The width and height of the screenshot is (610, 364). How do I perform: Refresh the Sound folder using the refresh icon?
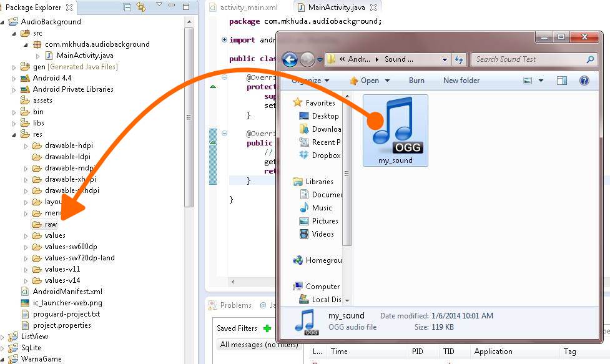tap(459, 59)
